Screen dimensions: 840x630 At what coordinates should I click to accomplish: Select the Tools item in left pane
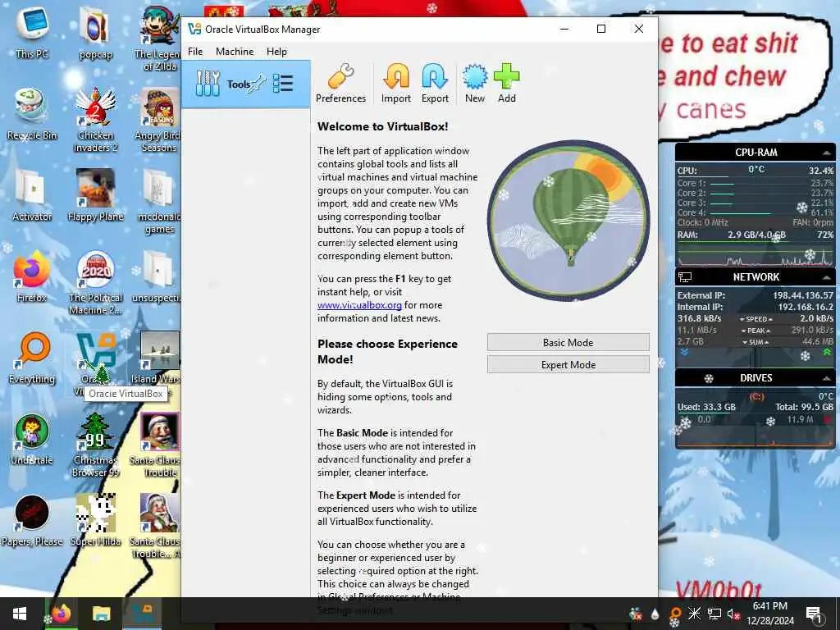point(246,84)
